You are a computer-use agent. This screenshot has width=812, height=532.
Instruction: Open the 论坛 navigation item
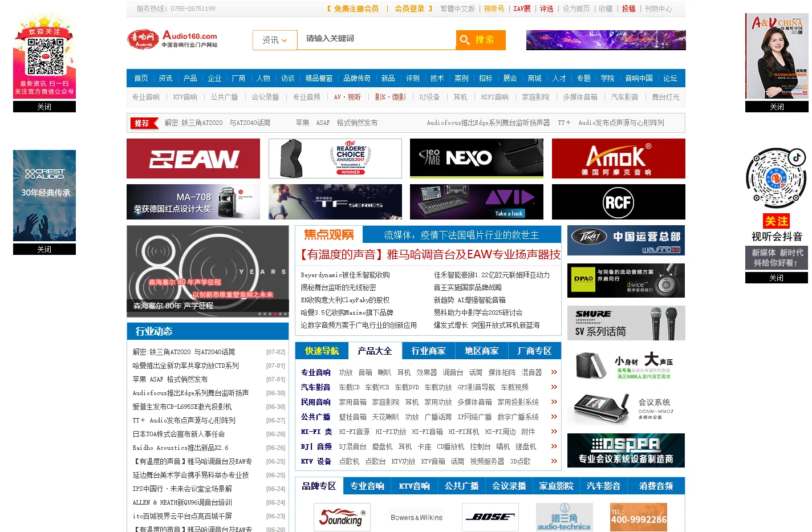coord(670,78)
